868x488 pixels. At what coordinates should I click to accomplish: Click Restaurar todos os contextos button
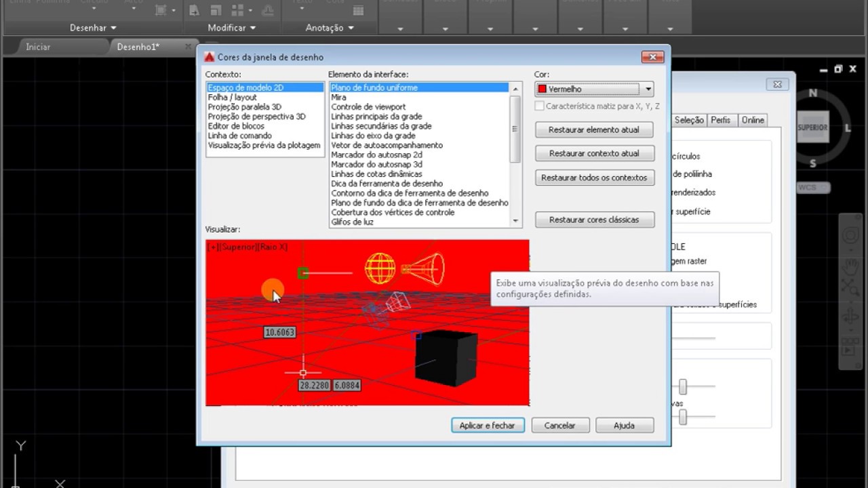(x=594, y=178)
